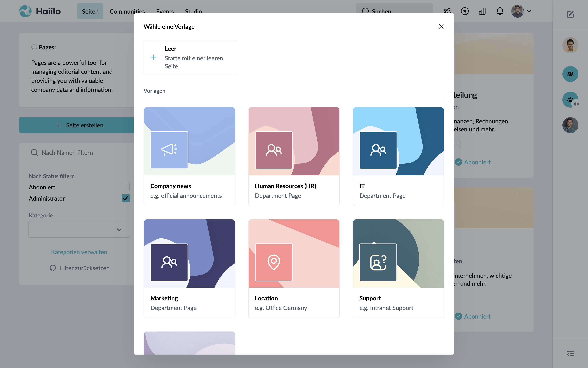The width and height of the screenshot is (588, 368).
Task: Open notifications bell
Action: [x=500, y=11]
